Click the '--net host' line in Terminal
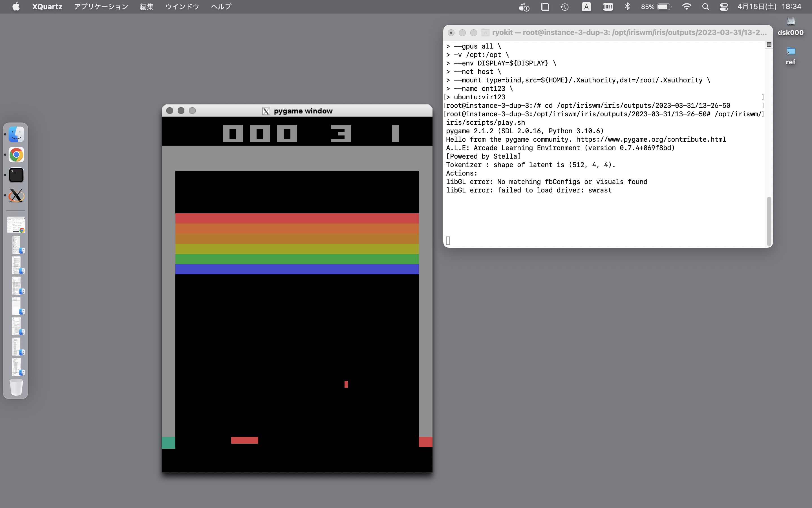The image size is (812, 508). (x=473, y=72)
